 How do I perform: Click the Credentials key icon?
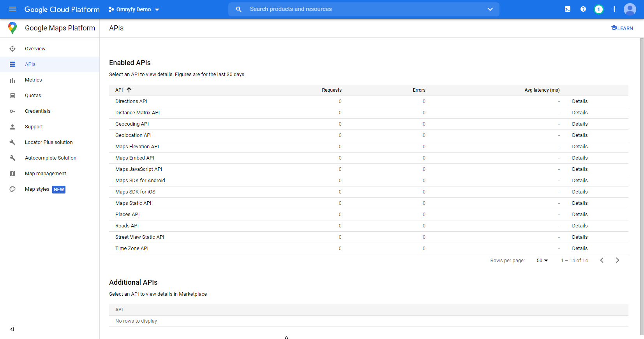[12, 111]
